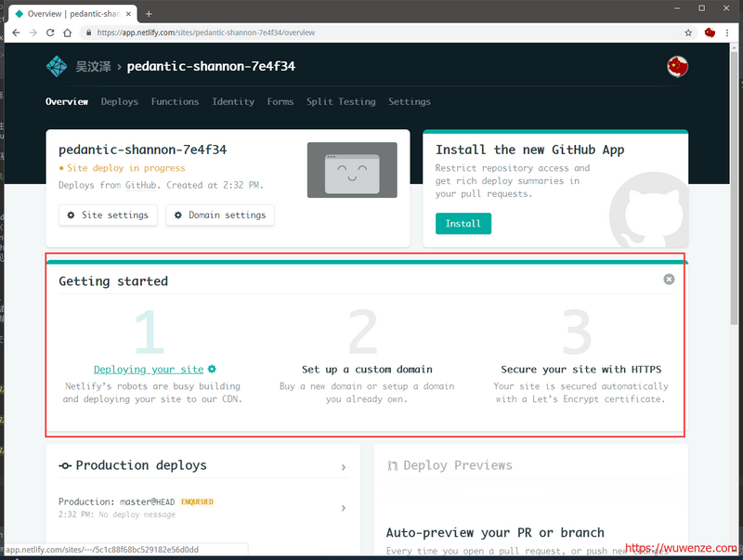Click the browser back arrow

[x=16, y=33]
